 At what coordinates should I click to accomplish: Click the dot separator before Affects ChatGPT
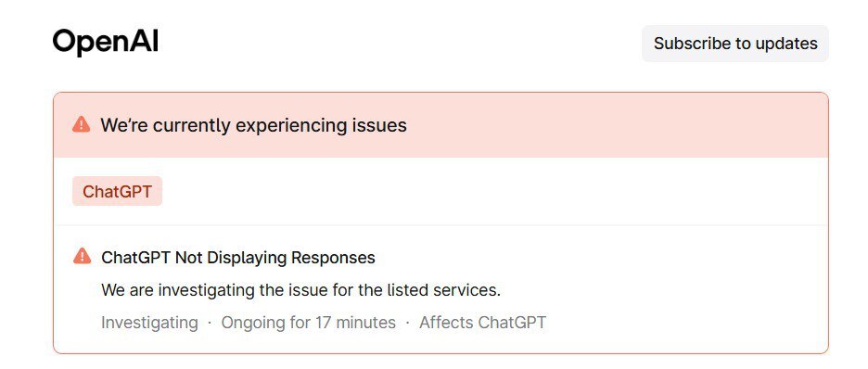407,323
